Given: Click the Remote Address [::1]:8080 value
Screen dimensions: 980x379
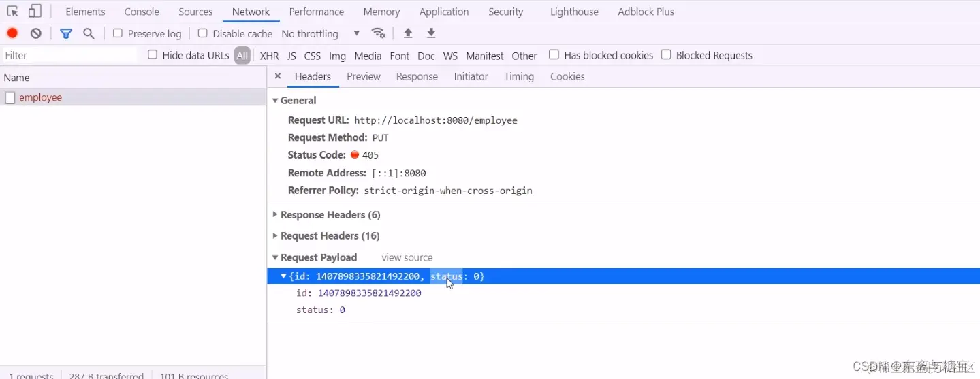Looking at the screenshot, I should [399, 173].
